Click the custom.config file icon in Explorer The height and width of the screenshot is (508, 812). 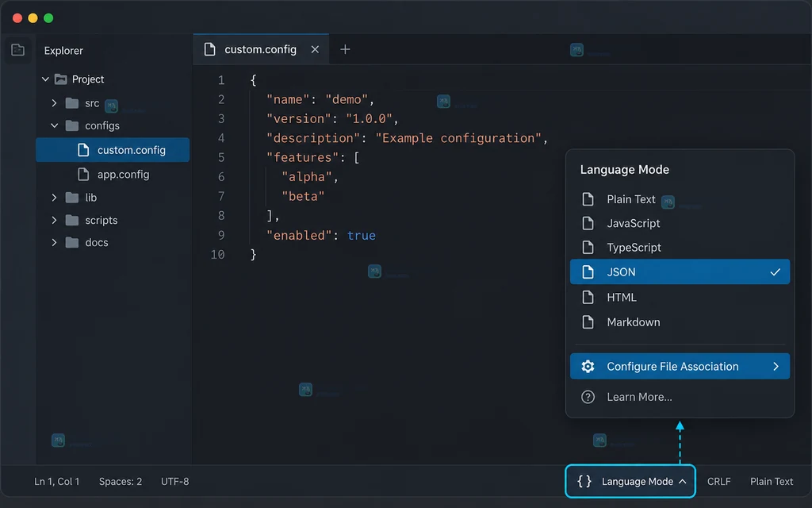click(x=83, y=150)
